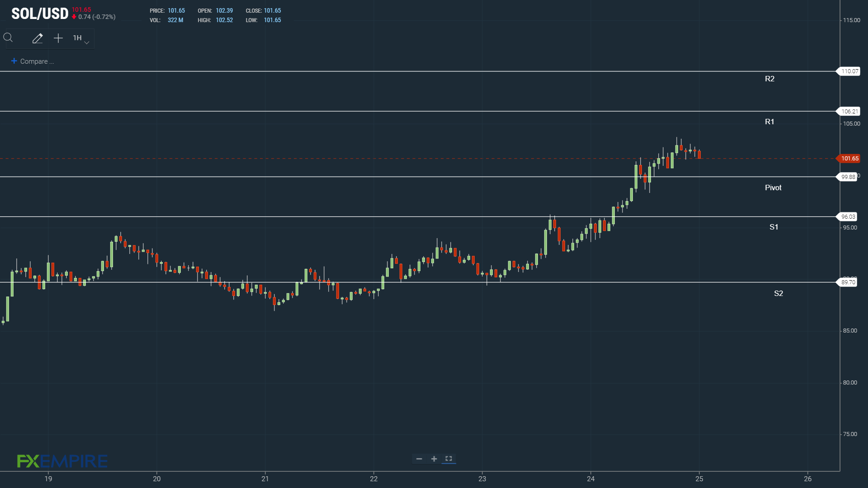Click the Pivot level text

(x=773, y=188)
